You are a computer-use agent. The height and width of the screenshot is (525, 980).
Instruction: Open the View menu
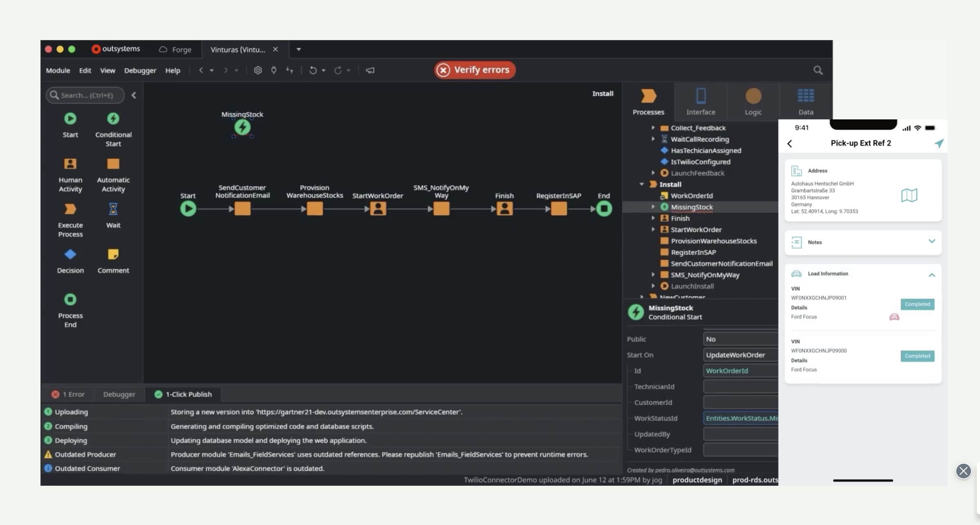click(x=107, y=70)
